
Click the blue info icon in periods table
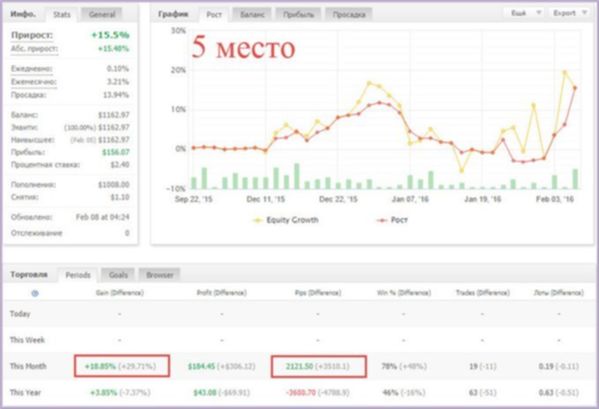click(x=35, y=293)
